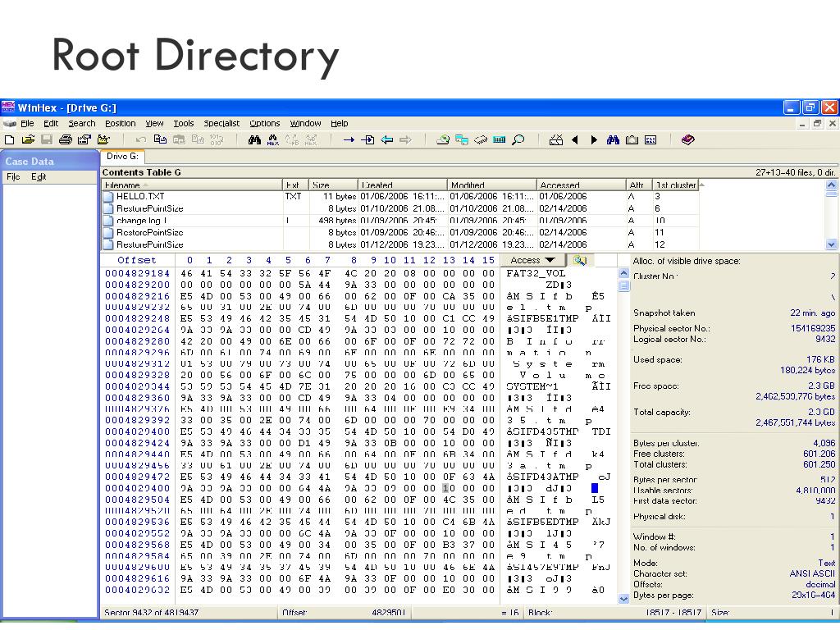Click the file list scroll down arrow
This screenshot has height=630, width=840.
point(832,244)
